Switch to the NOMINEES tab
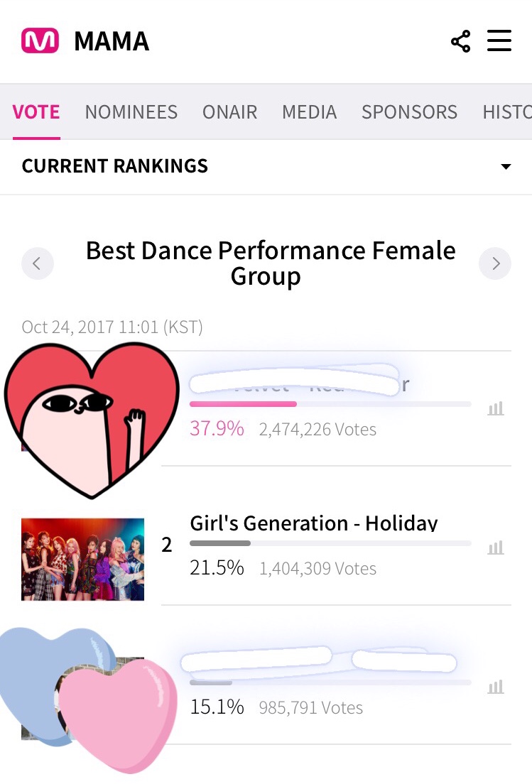The height and width of the screenshot is (784, 532). [x=131, y=112]
